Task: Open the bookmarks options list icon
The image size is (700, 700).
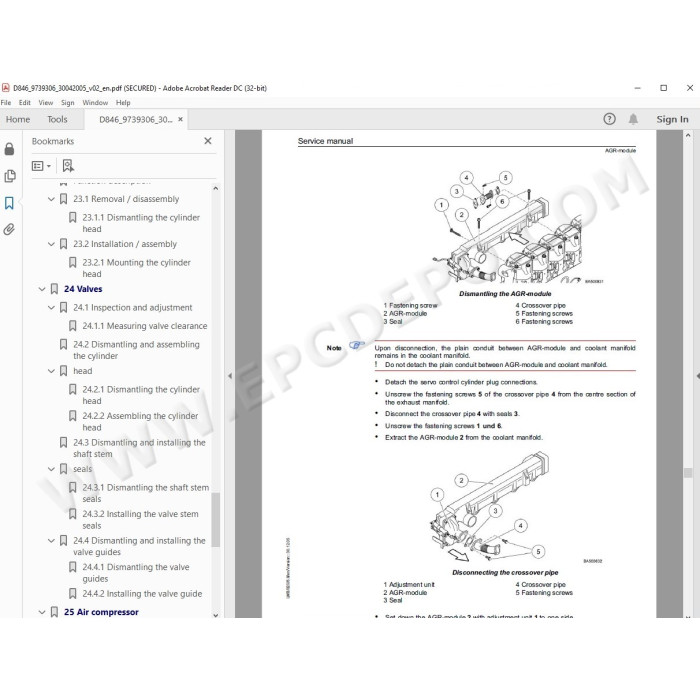Action: [x=41, y=166]
